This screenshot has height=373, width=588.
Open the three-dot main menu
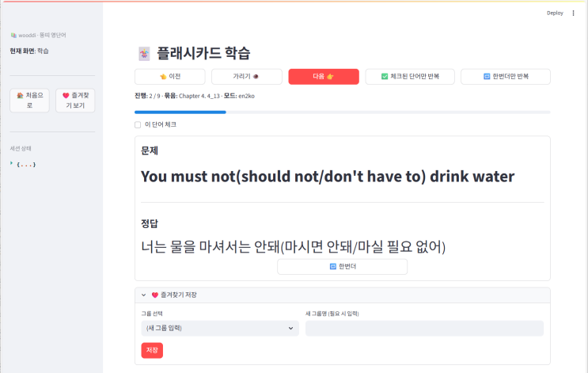(x=573, y=13)
